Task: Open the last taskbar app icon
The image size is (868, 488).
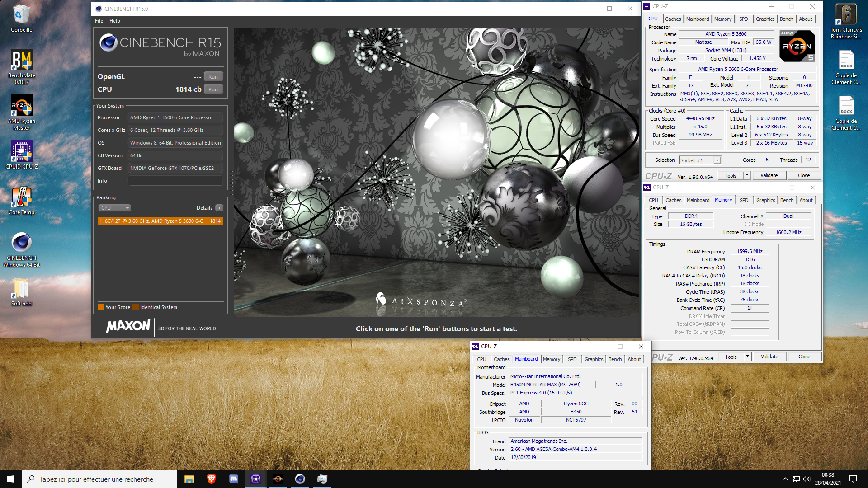Action: click(x=322, y=479)
